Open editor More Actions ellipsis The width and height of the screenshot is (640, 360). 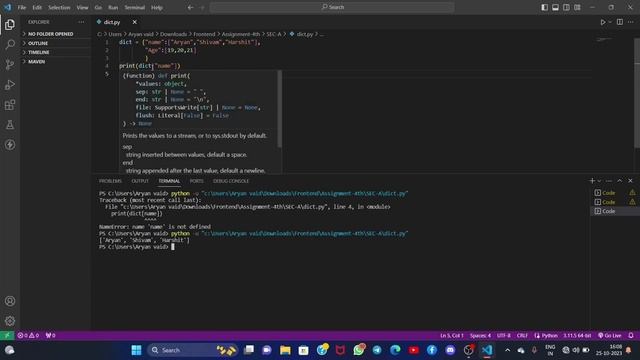pos(631,22)
